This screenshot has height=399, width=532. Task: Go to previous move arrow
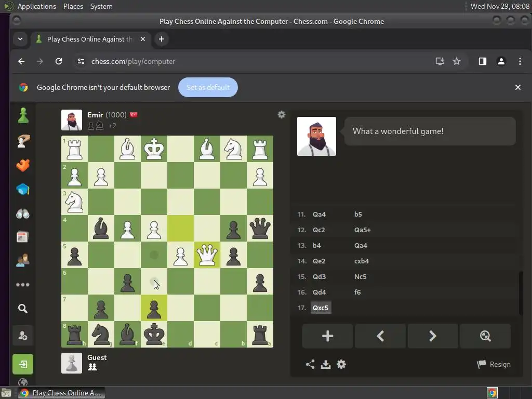[380, 336]
